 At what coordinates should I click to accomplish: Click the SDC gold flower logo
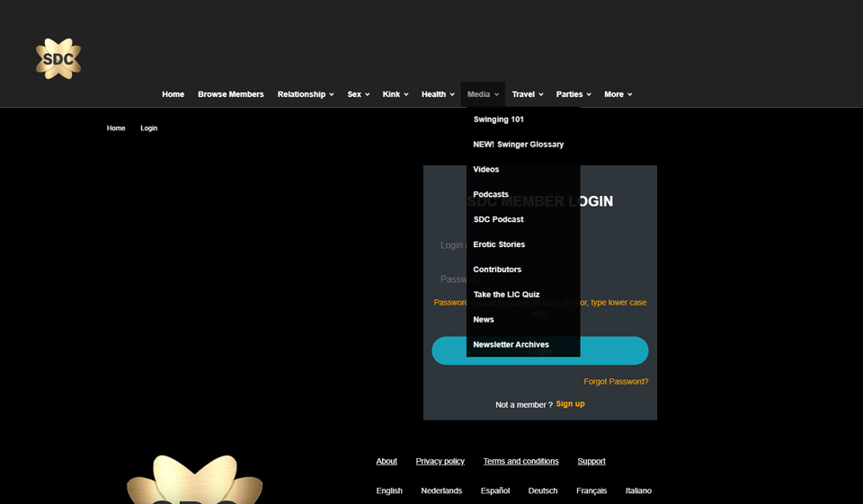(58, 59)
